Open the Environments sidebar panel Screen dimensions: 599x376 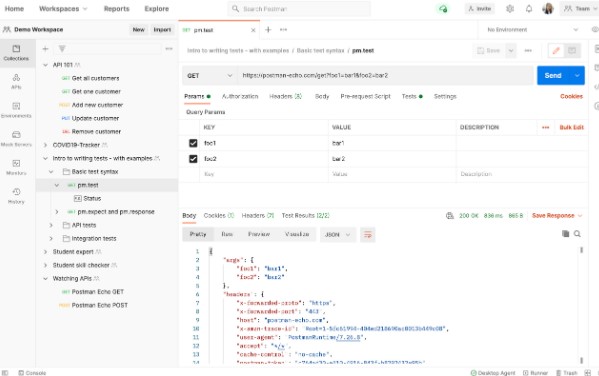click(16, 110)
